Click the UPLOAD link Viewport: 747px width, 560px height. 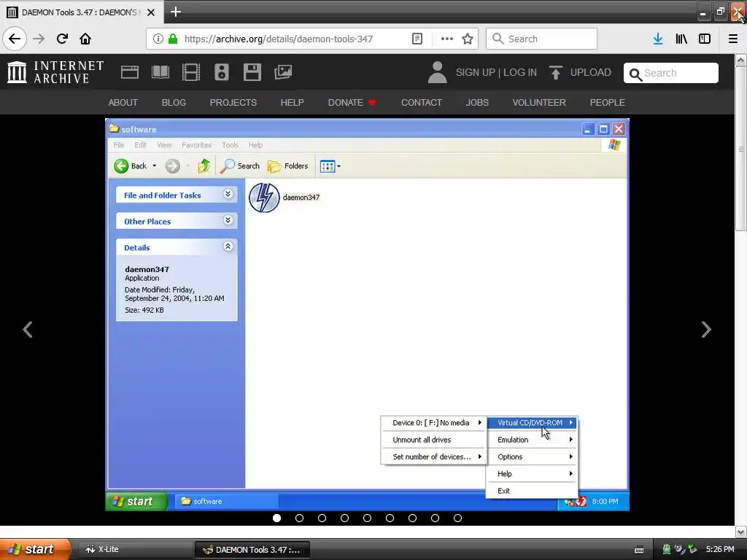click(x=591, y=72)
